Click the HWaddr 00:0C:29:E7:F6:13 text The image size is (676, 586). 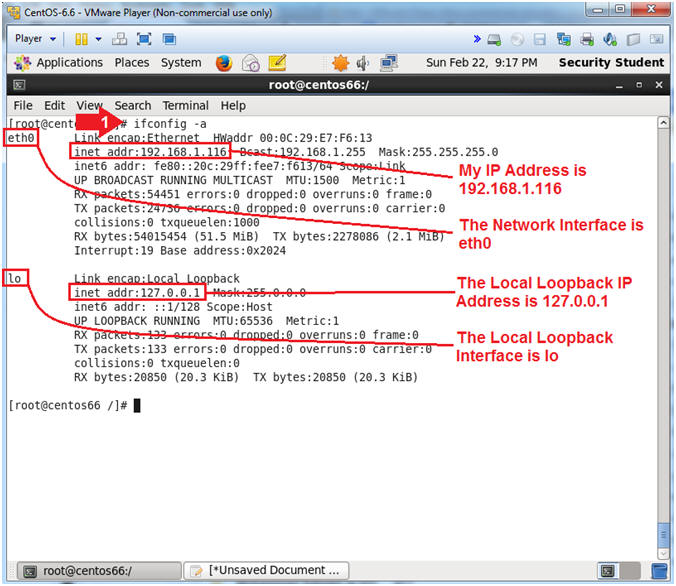click(x=293, y=138)
